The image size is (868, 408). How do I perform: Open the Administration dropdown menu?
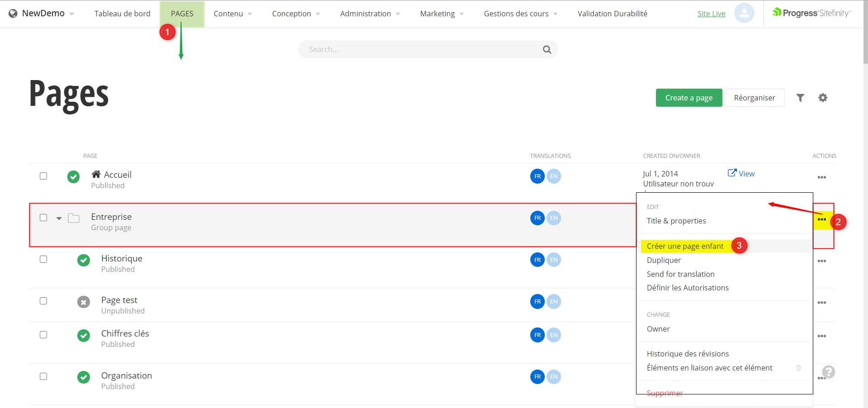(x=370, y=14)
